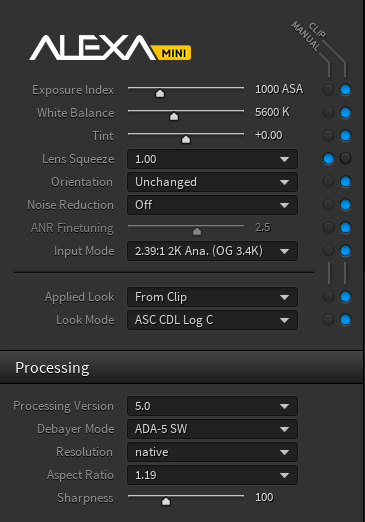365x522 pixels.
Task: Open the Input Mode dropdown
Action: [x=212, y=251]
